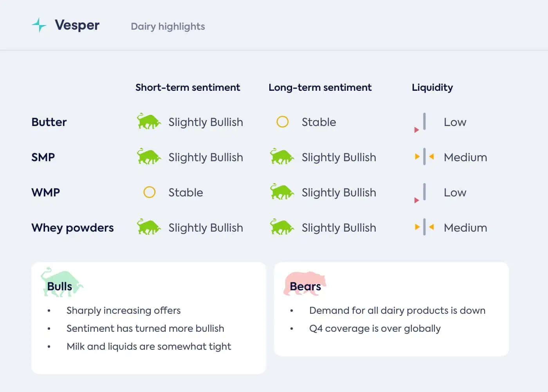Click the Vesper brand name
Screen dimensions: 548x392
pos(77,25)
